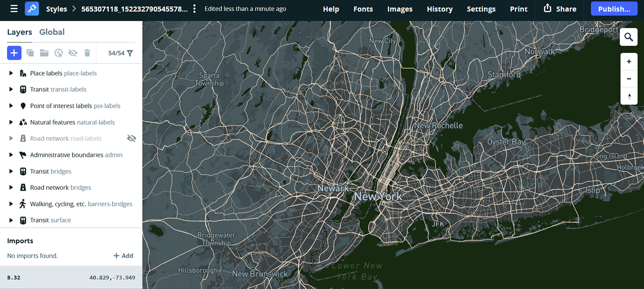Expand the Place labels layer
Viewport: 644px width, 289px height.
pos(10,73)
